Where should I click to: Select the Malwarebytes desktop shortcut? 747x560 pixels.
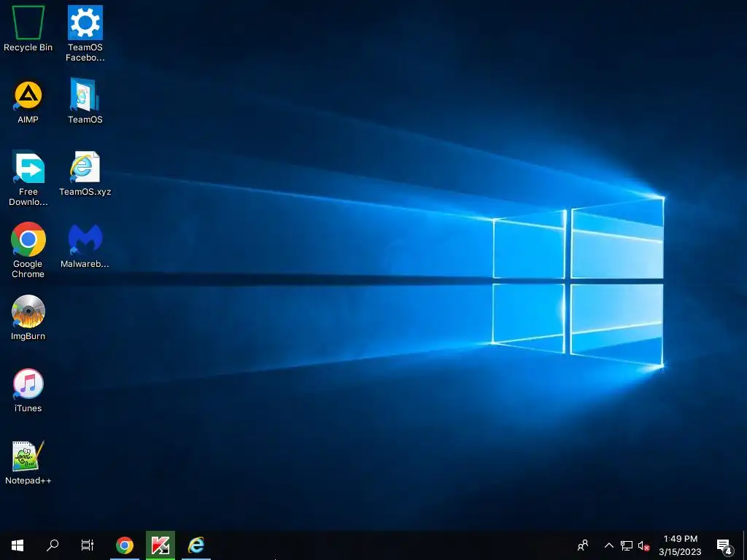coord(85,246)
